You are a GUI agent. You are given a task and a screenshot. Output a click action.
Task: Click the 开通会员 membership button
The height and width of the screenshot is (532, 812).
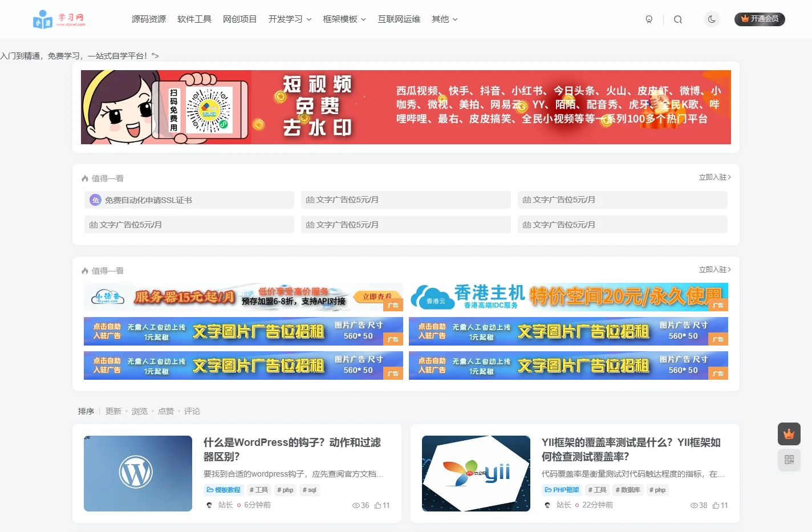pos(760,19)
